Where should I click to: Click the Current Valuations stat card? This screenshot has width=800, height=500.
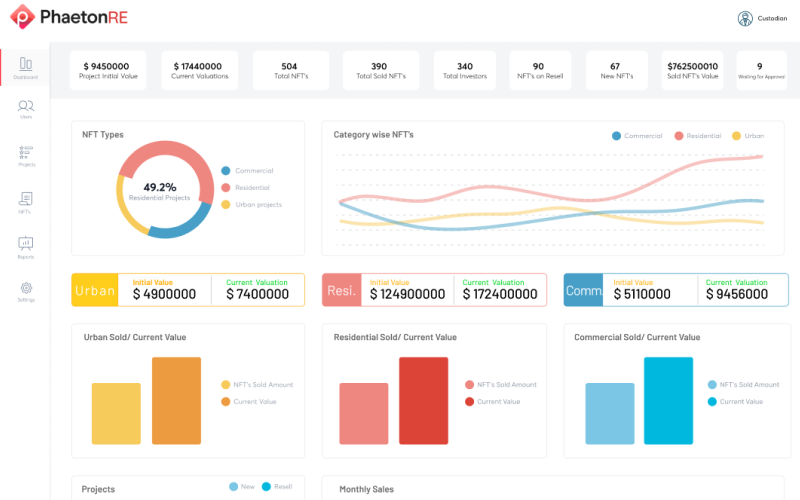(199, 70)
